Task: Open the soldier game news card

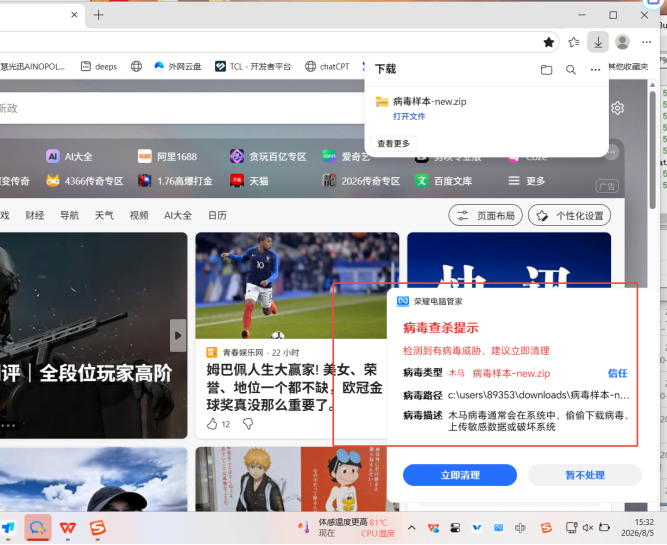Action: coord(93,335)
